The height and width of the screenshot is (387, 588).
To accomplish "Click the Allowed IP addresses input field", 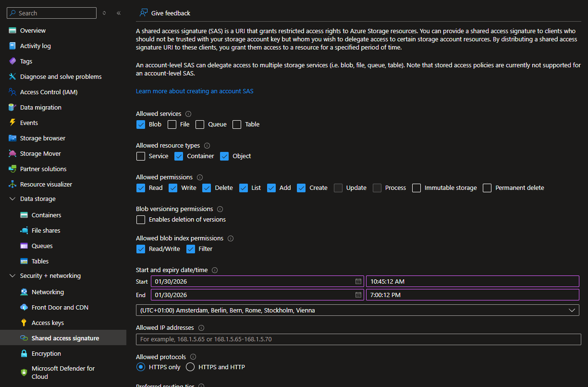I will (358, 339).
